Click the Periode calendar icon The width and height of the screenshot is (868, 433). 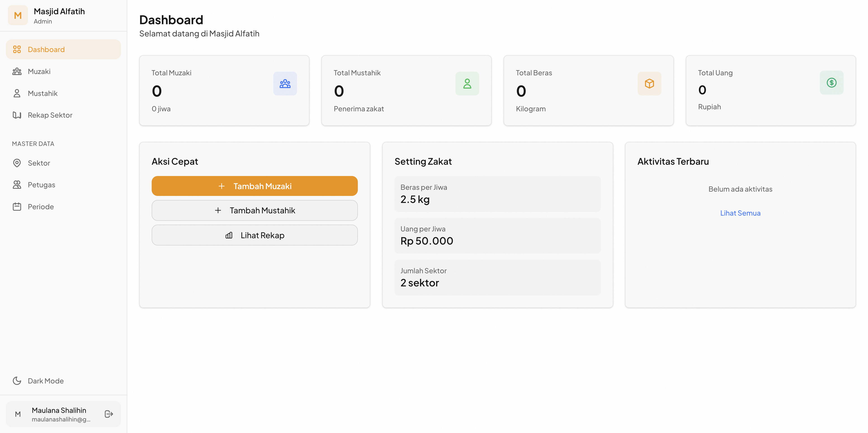[x=17, y=206]
